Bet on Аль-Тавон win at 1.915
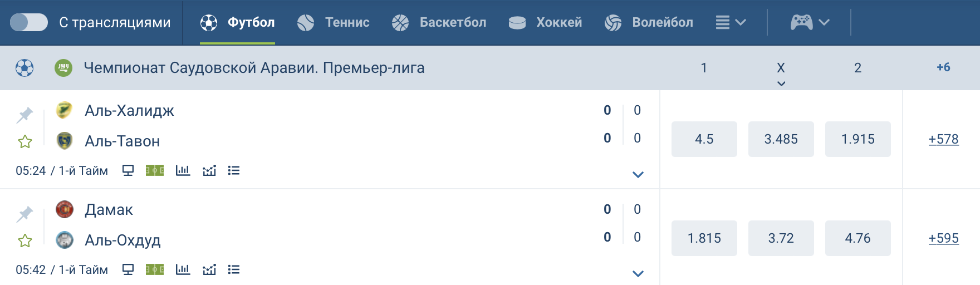The height and width of the screenshot is (285, 980). 857,139
